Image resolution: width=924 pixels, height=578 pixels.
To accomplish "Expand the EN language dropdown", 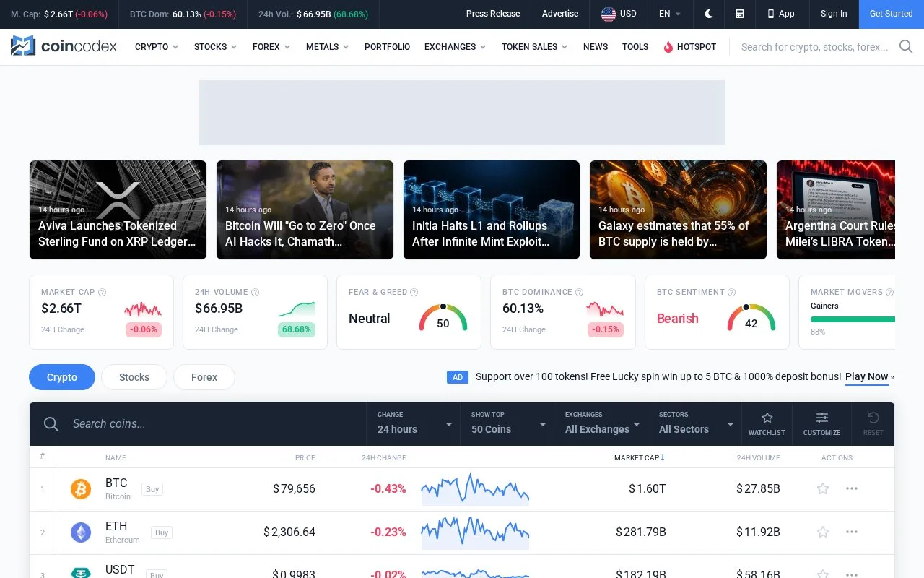I will point(670,14).
